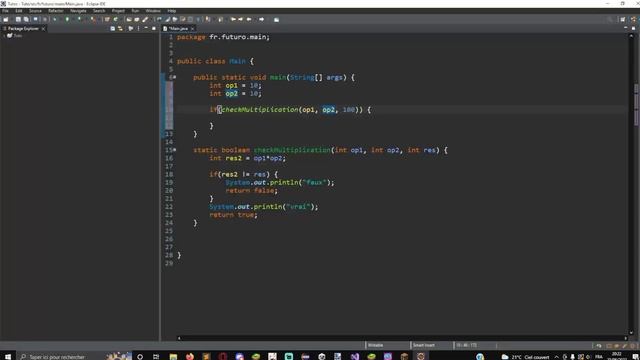Viewport: 640px width, 360px height.
Task: Minimize the Package Explorer view
Action: (146, 28)
